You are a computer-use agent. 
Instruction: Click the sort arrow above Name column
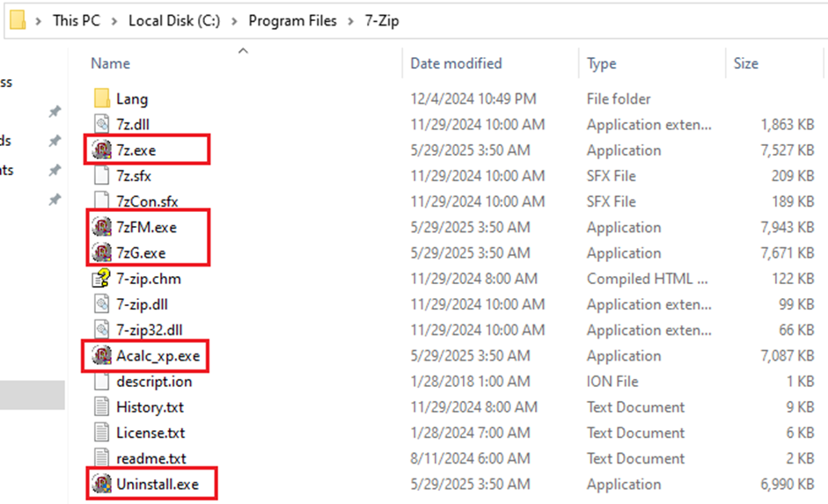click(243, 51)
